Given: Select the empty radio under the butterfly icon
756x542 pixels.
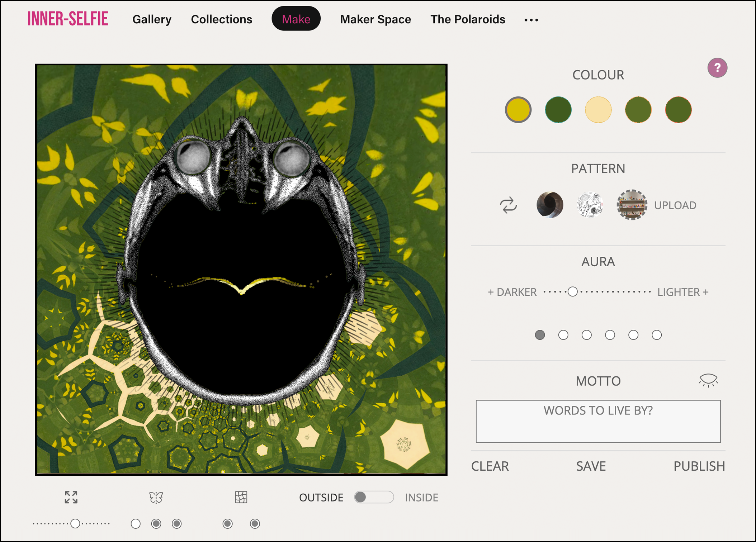Looking at the screenshot, I should tap(136, 524).
